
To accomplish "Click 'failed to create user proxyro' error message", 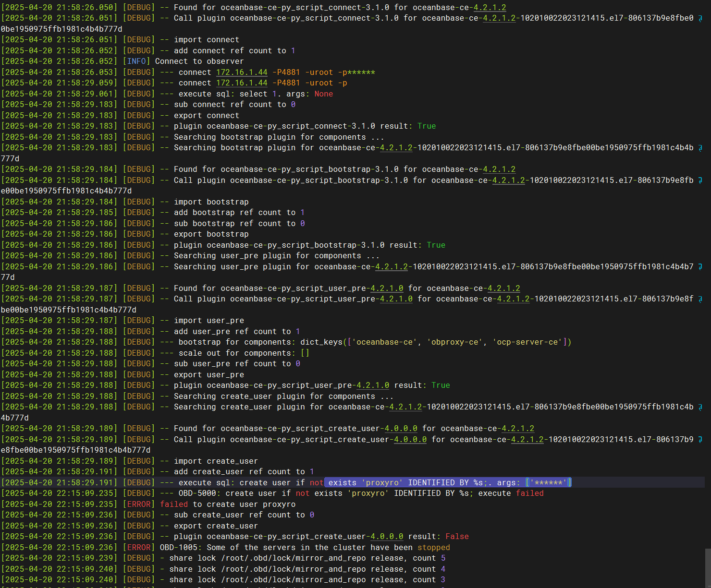I will [x=228, y=504].
